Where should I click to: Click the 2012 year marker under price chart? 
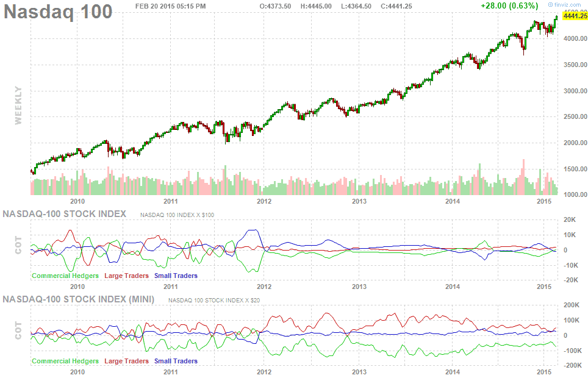coord(264,201)
